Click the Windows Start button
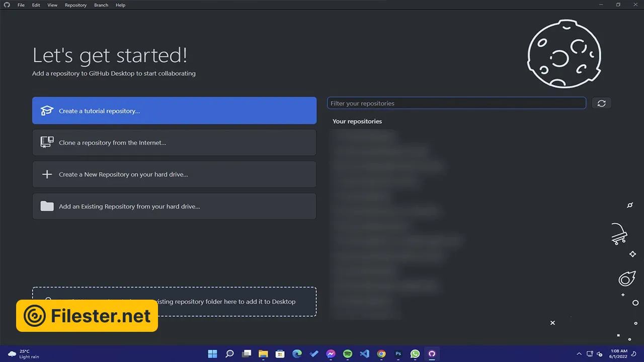The width and height of the screenshot is (644, 362). 213,354
